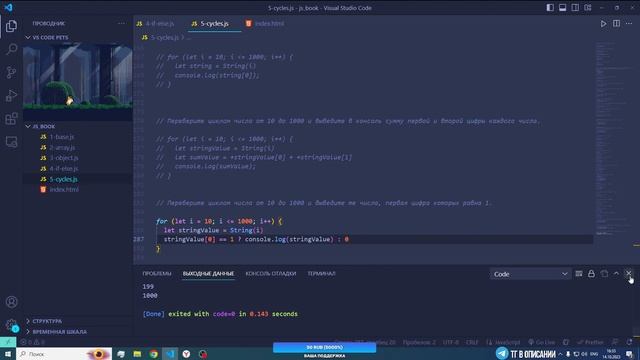
Task: Show errors and warnings from status bar
Action: 33,342
